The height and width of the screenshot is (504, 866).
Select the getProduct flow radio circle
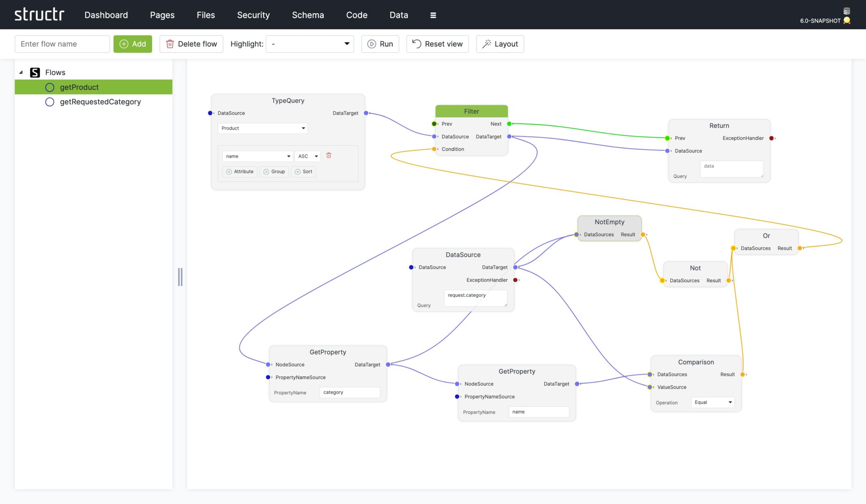click(49, 87)
